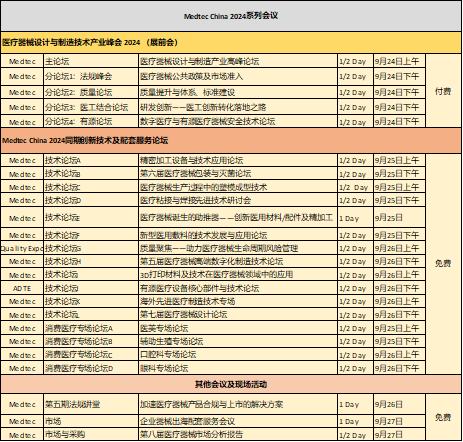The width and height of the screenshot is (463, 442).
Task: Select "研发创新——医工创新转化落地之路" cell
Action: [238, 107]
